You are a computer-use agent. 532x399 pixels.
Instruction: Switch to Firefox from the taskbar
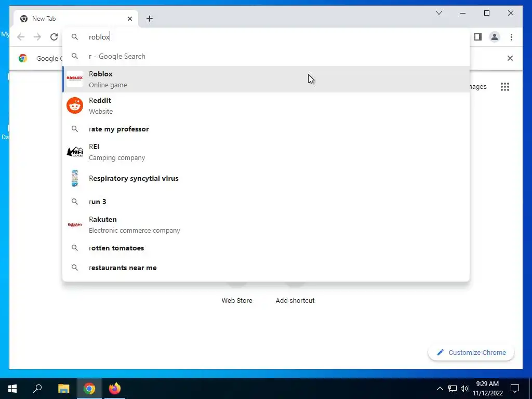pyautogui.click(x=115, y=389)
